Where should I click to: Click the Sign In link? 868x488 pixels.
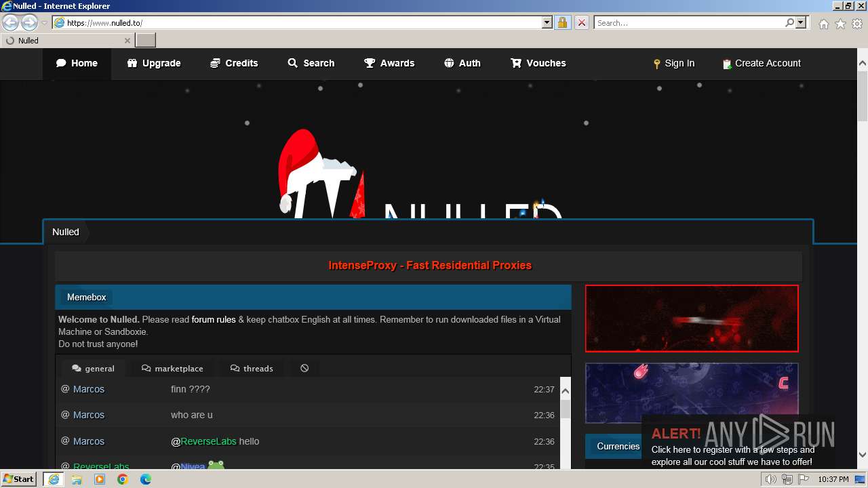tap(674, 63)
